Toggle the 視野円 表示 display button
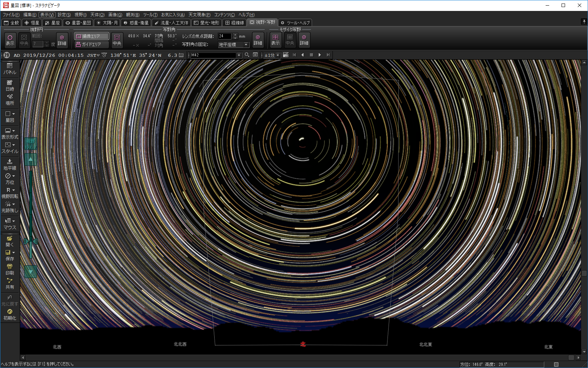This screenshot has width=588, height=368. tap(10, 40)
